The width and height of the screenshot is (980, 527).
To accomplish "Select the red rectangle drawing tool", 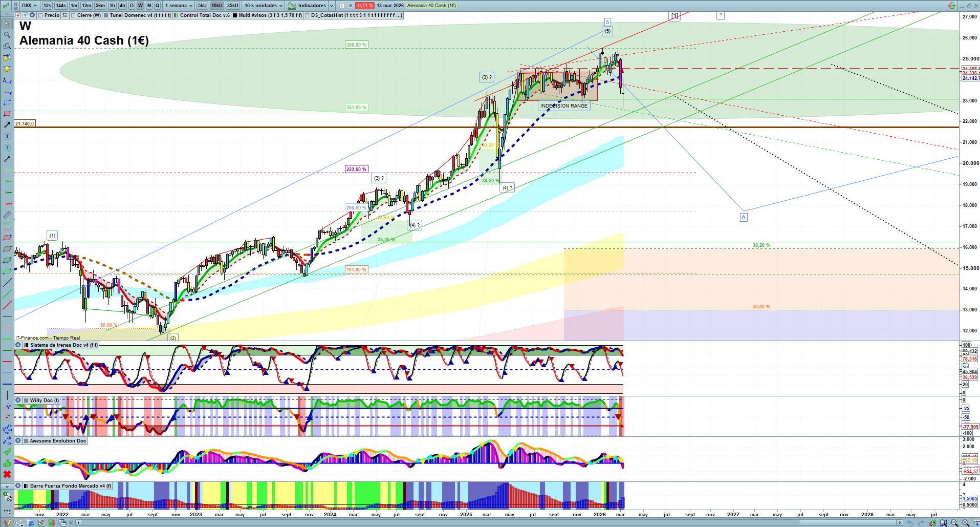I will pyautogui.click(x=7, y=114).
